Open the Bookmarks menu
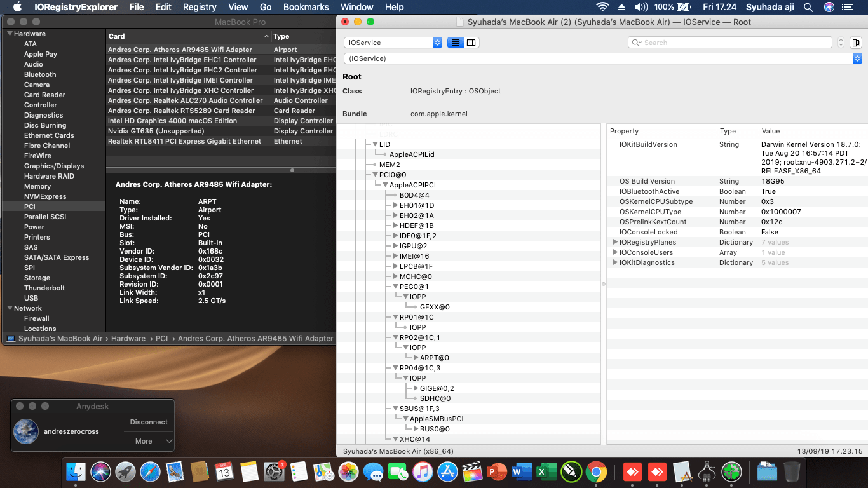Image resolution: width=868 pixels, height=488 pixels. (306, 7)
